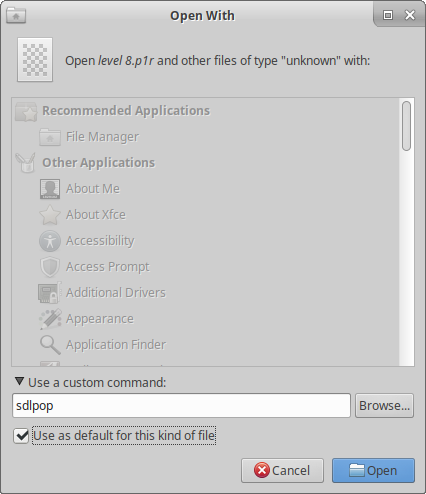The height and width of the screenshot is (494, 426).
Task: Click the File Manager folder icon
Action: click(50, 137)
